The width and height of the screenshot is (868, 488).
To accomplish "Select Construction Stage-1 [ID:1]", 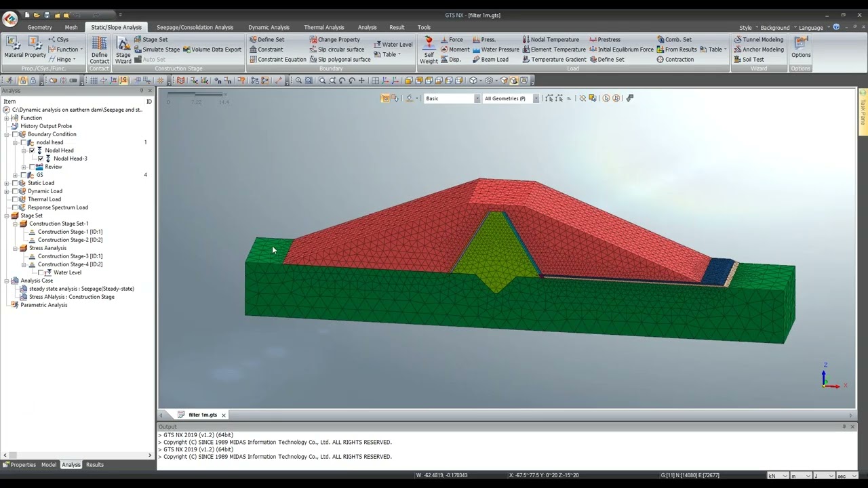I will (x=70, y=232).
